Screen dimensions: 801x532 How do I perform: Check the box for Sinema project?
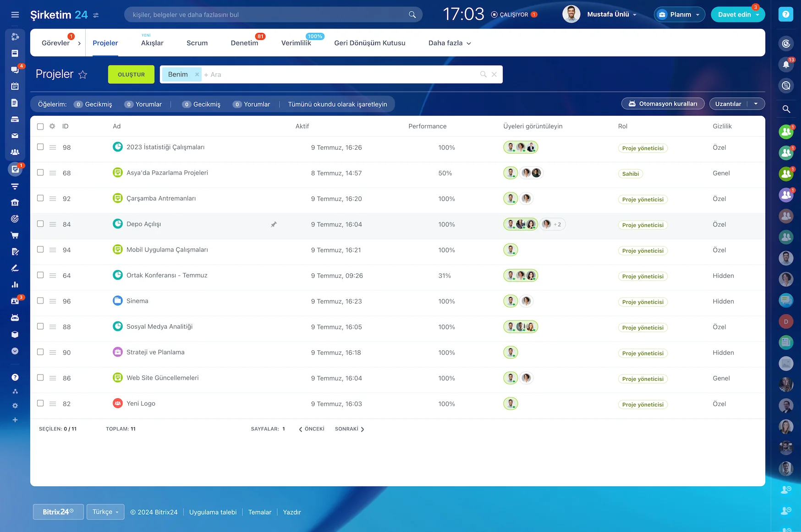[x=40, y=301]
